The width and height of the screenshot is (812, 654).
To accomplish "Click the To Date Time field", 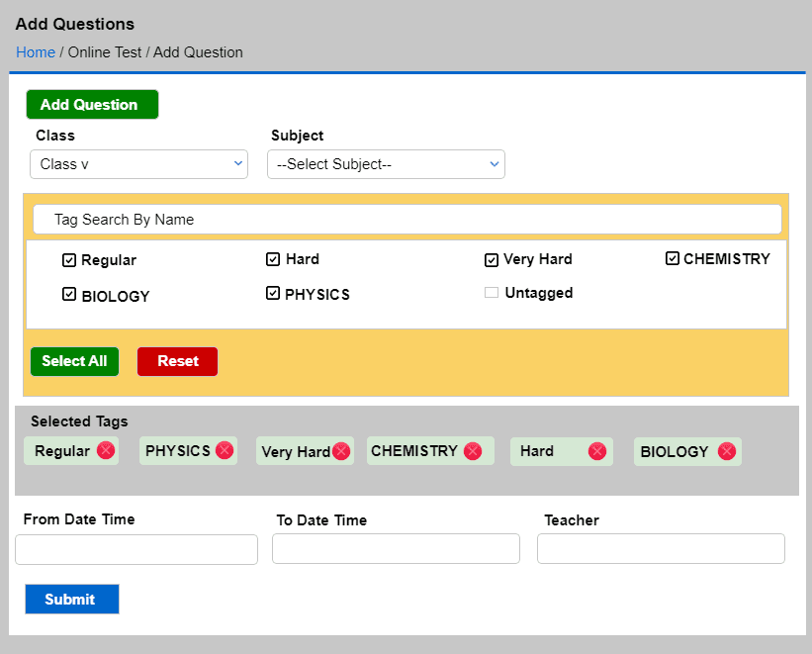I will click(397, 548).
